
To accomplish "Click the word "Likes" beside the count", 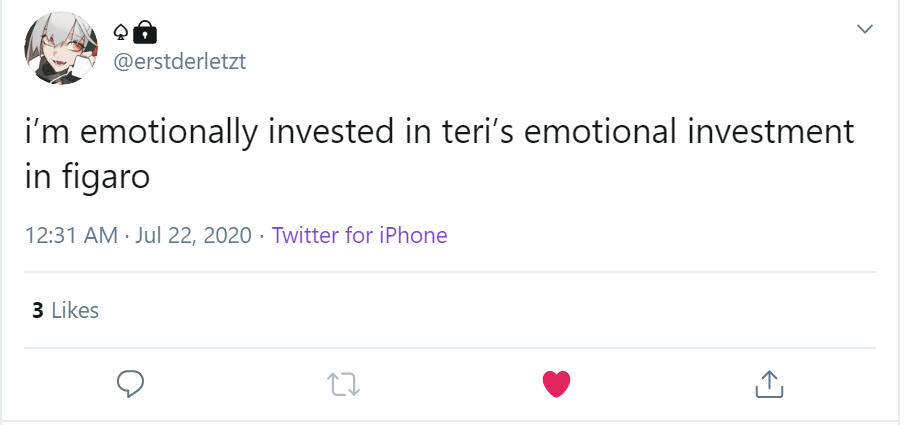I will coord(75,310).
